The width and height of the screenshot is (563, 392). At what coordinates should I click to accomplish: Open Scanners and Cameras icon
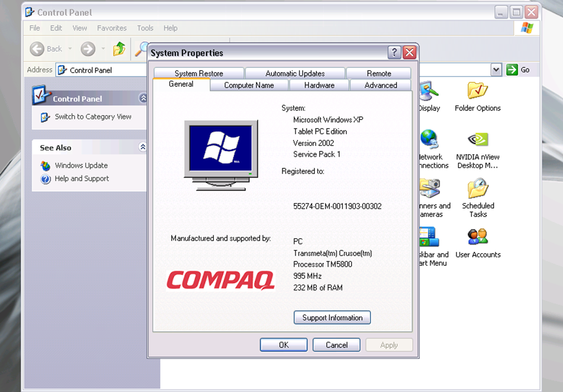[x=429, y=188]
